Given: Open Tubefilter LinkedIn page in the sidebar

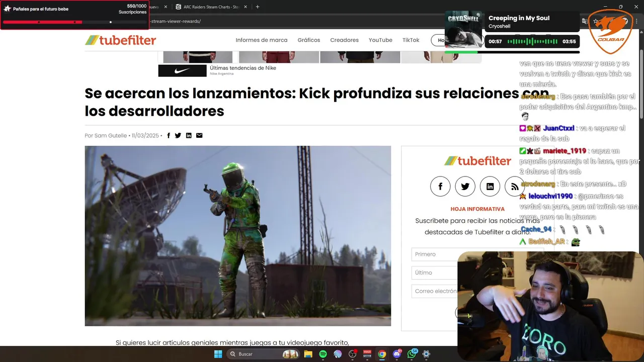Looking at the screenshot, I should [x=490, y=187].
